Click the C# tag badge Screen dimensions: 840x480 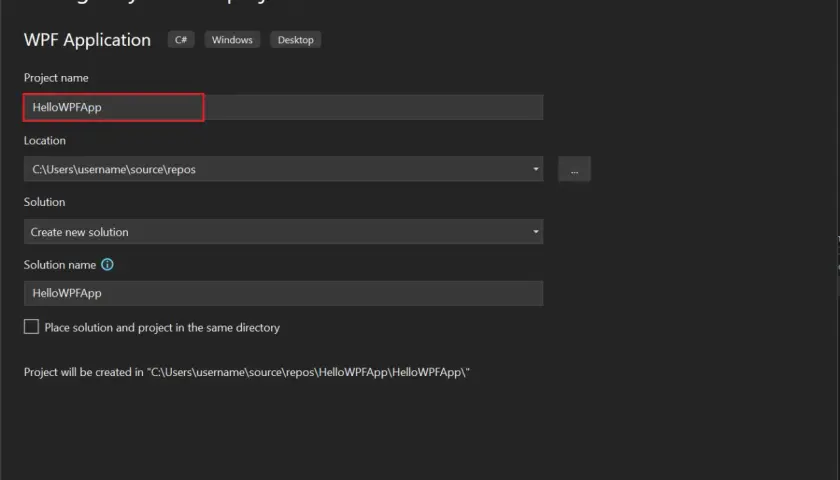[181, 40]
